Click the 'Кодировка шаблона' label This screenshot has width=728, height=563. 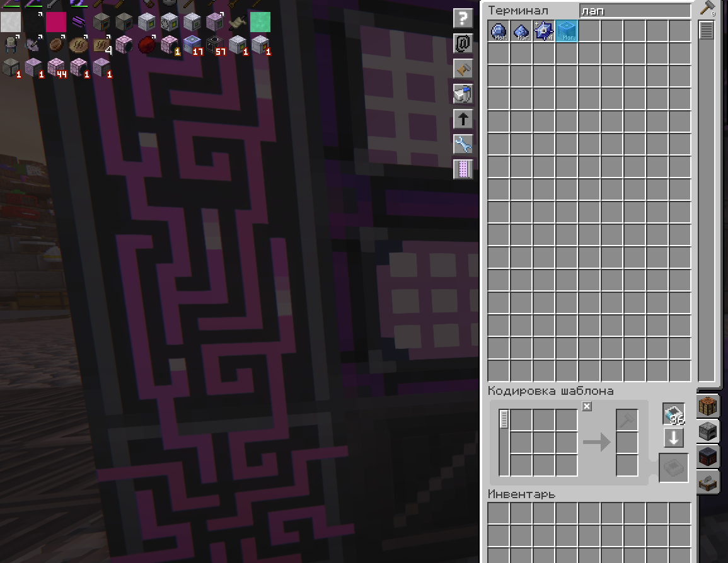pos(551,391)
